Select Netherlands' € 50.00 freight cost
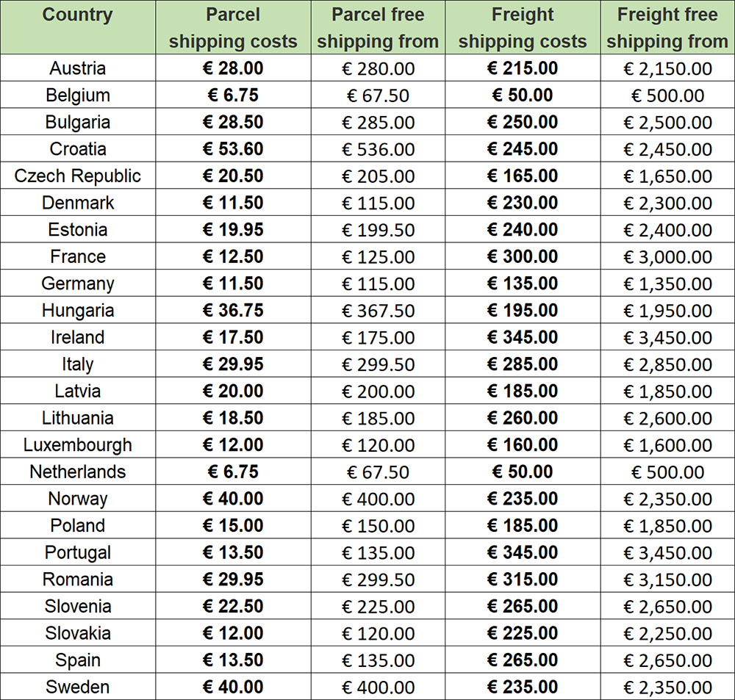 (523, 472)
